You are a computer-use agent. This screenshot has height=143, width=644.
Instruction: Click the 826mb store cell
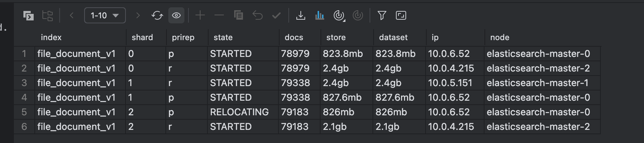pos(347,112)
